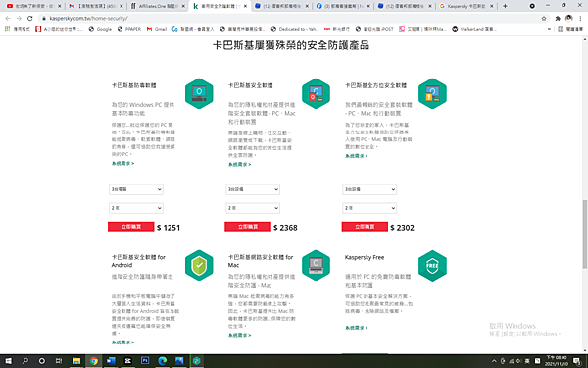
Task: Expand device count dropdown for Kaspersky Total Security
Action: (369, 189)
